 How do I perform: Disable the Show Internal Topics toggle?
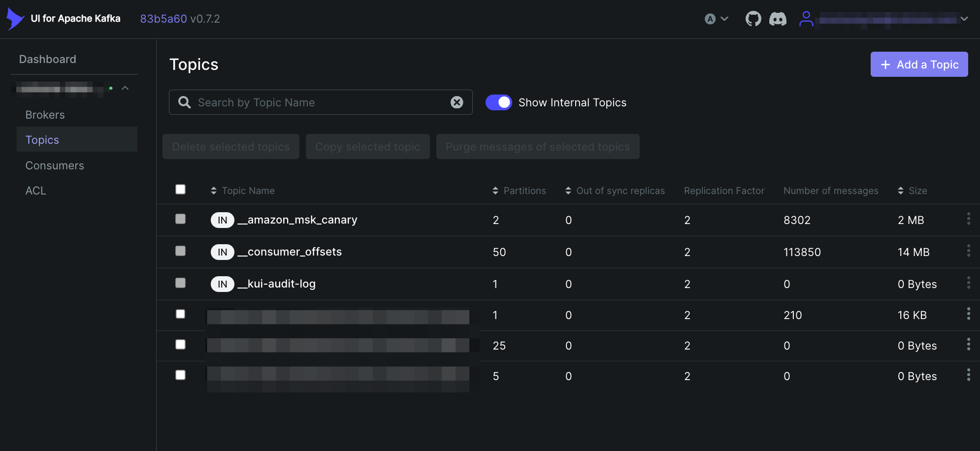tap(499, 102)
